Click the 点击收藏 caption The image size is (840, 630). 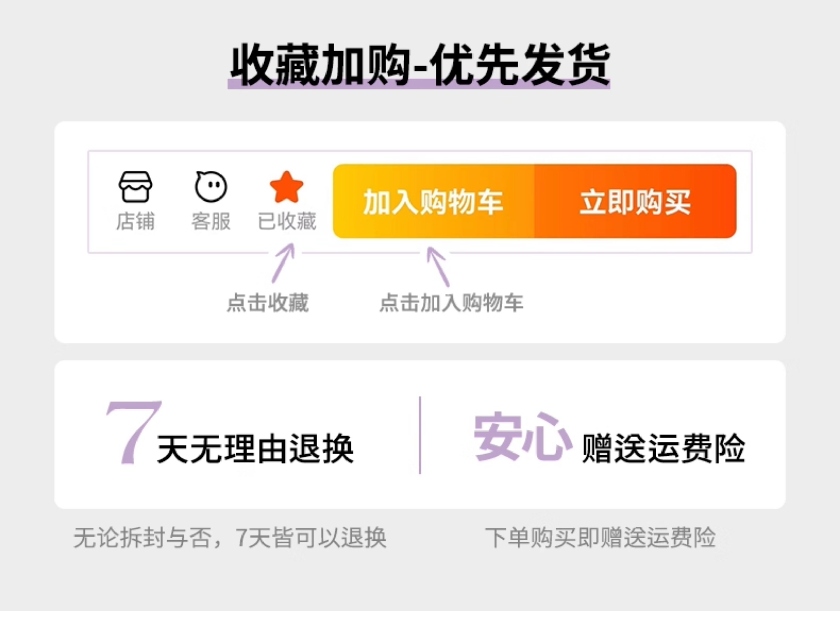268,303
